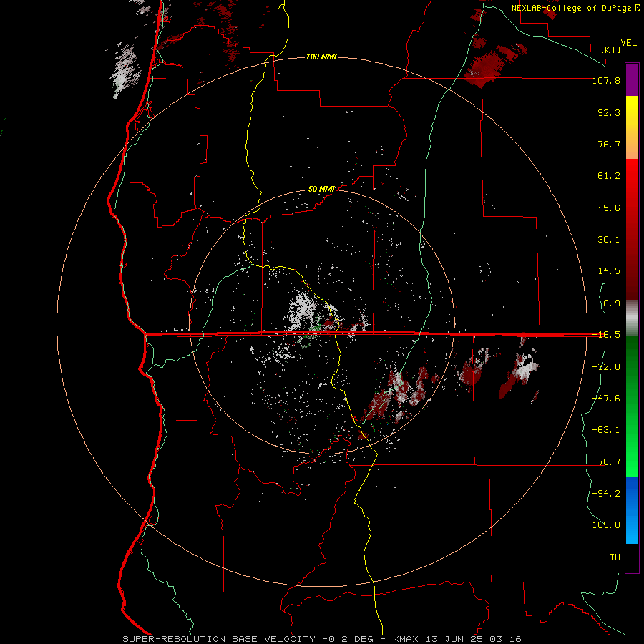
Task: Pick the gray near-zero segment of the color bar
Action: (632, 318)
